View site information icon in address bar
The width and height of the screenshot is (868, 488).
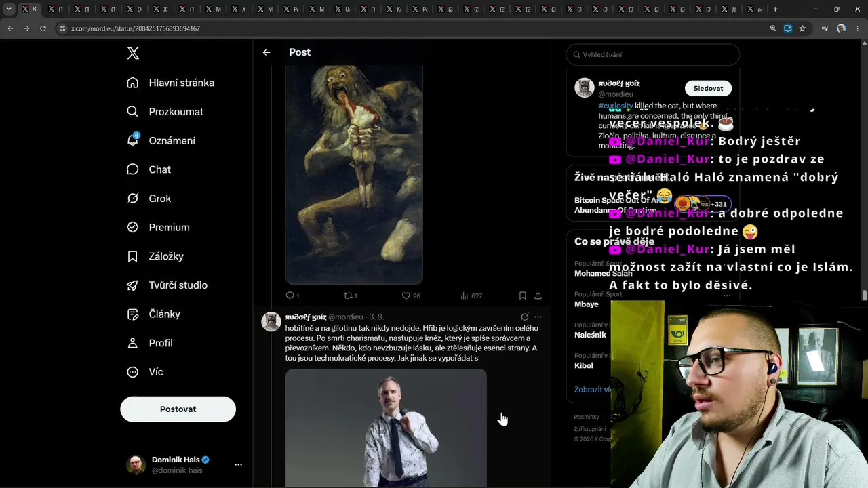click(62, 28)
